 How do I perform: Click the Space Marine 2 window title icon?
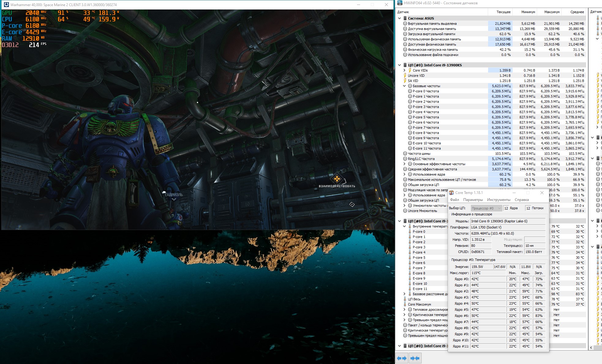[x=6, y=5]
